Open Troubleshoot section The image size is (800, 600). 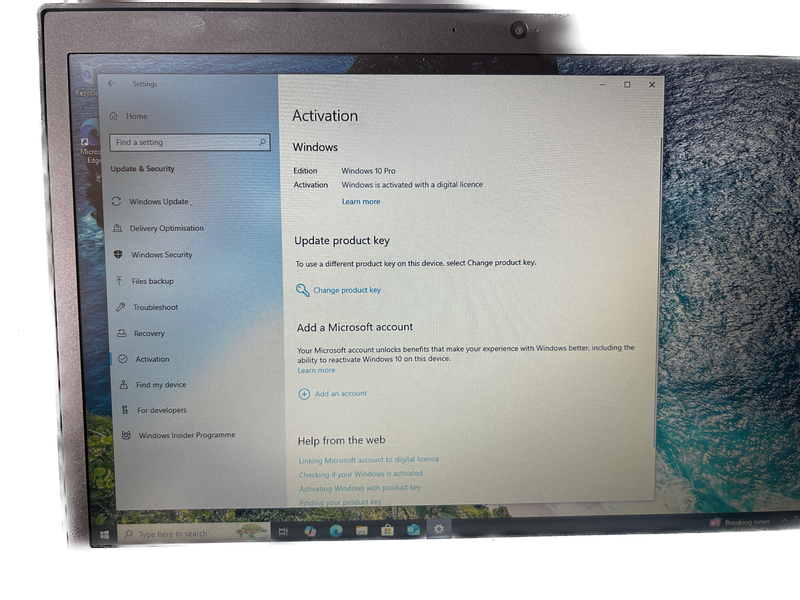pyautogui.click(x=156, y=307)
